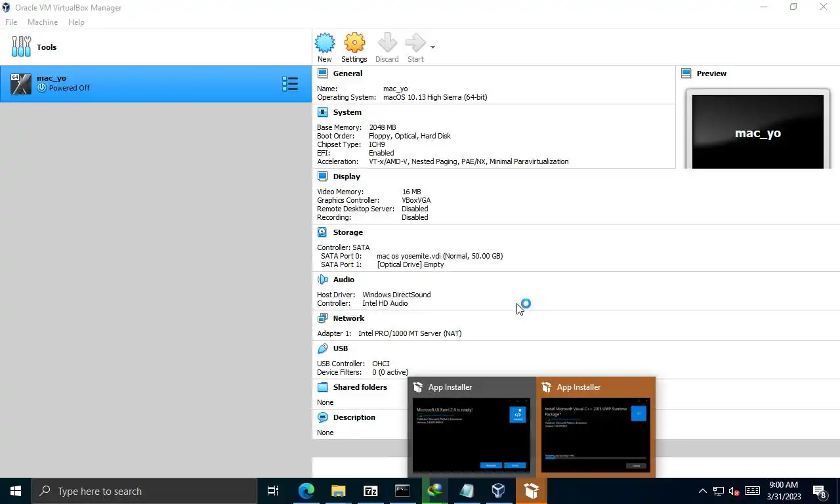
Task: Click the mac_yo preview thumbnail
Action: click(x=757, y=131)
